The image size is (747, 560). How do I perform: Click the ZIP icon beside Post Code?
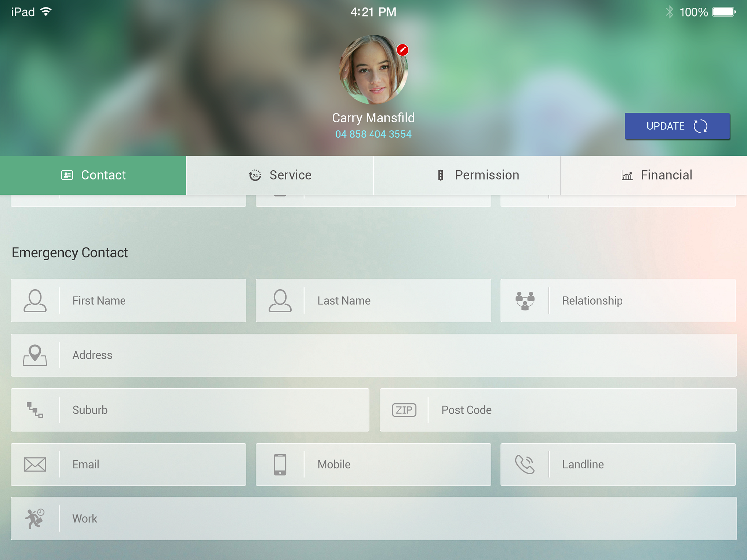click(404, 410)
